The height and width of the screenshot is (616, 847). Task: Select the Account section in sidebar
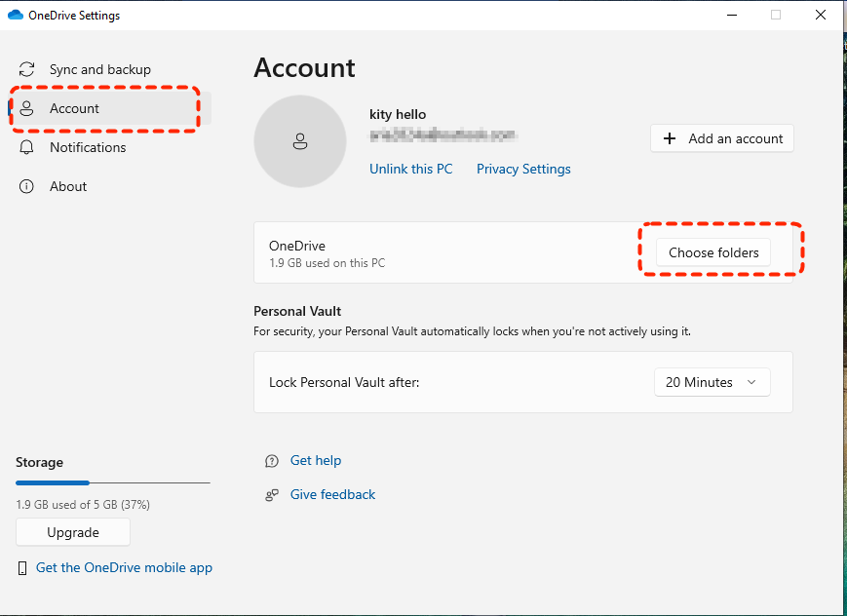[111, 108]
